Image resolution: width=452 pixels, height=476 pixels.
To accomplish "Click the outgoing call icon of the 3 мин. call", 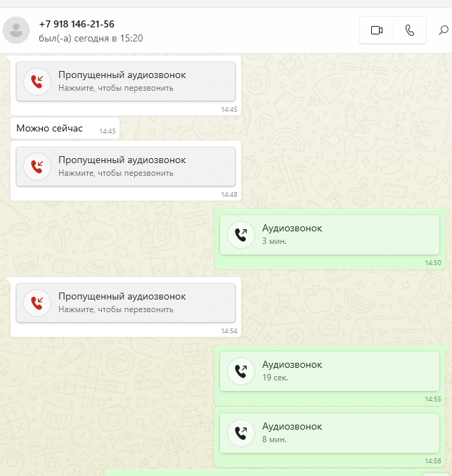I will pos(241,235).
